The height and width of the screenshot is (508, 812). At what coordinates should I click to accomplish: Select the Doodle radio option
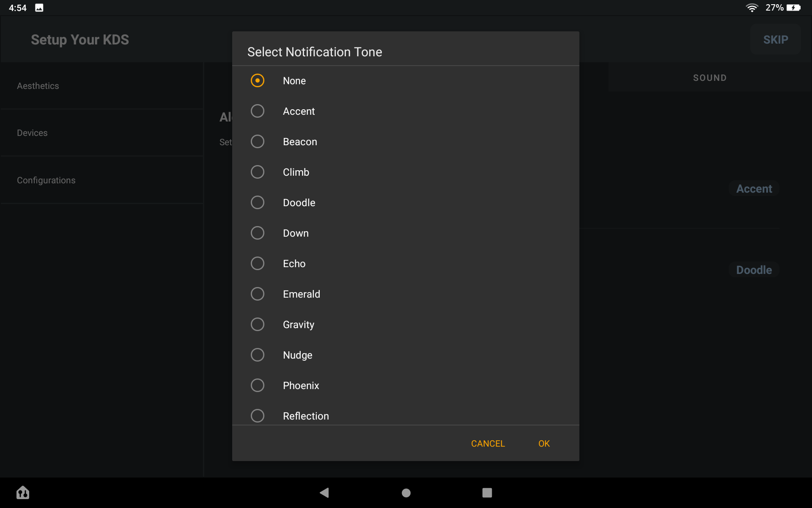pos(257,202)
